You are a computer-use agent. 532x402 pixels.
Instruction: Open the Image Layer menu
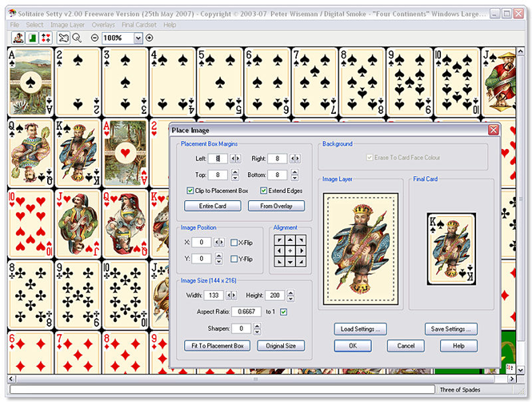click(67, 25)
